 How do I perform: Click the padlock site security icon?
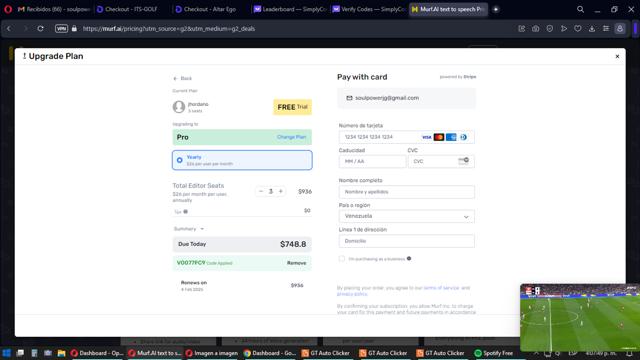[x=74, y=29]
